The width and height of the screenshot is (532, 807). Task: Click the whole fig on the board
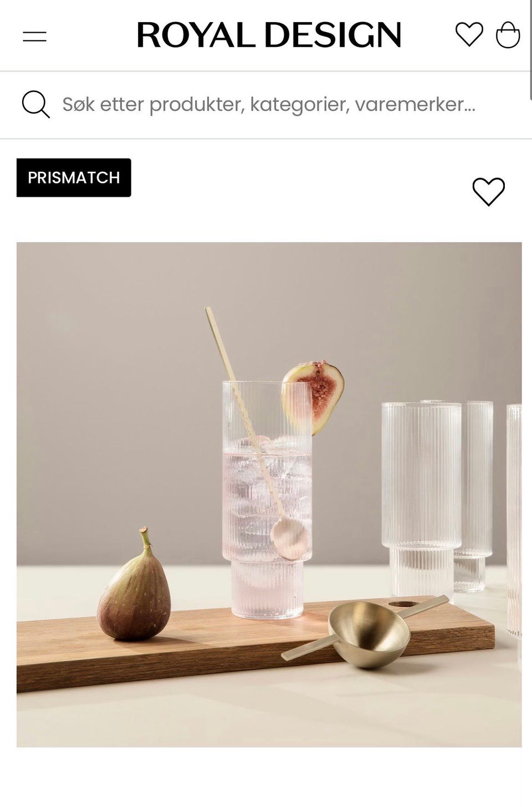point(133,589)
